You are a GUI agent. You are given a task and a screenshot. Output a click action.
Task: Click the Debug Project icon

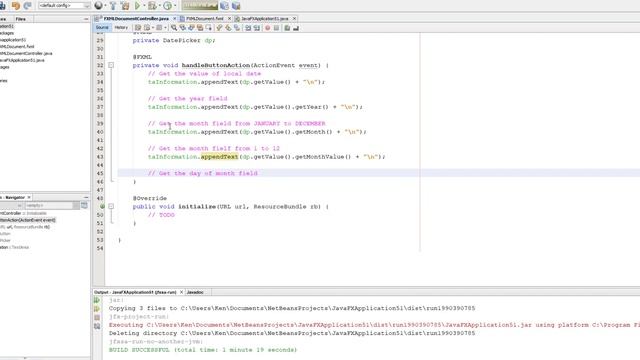click(x=152, y=6)
